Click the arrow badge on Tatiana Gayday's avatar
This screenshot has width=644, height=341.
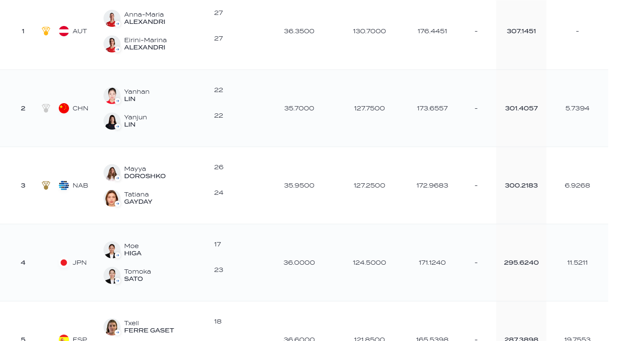click(118, 204)
